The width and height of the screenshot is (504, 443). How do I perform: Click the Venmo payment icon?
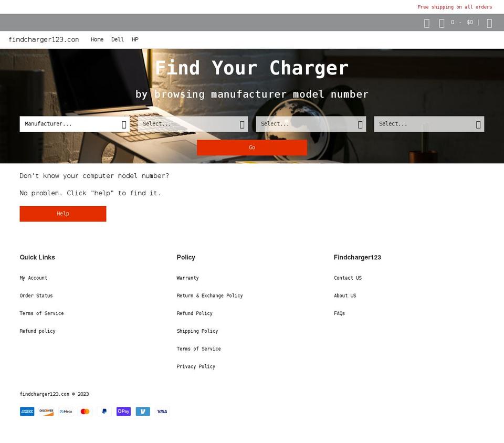tap(143, 412)
